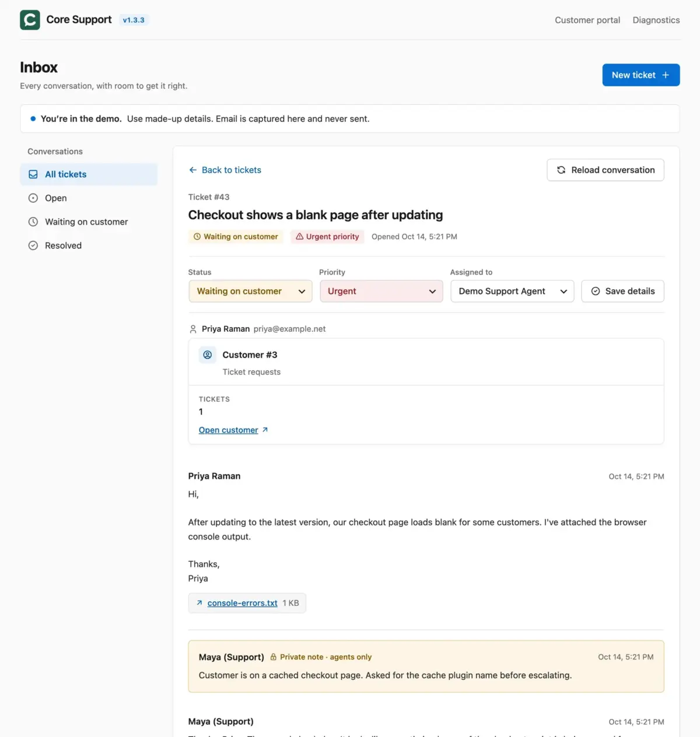Open customer profile link

click(x=229, y=430)
